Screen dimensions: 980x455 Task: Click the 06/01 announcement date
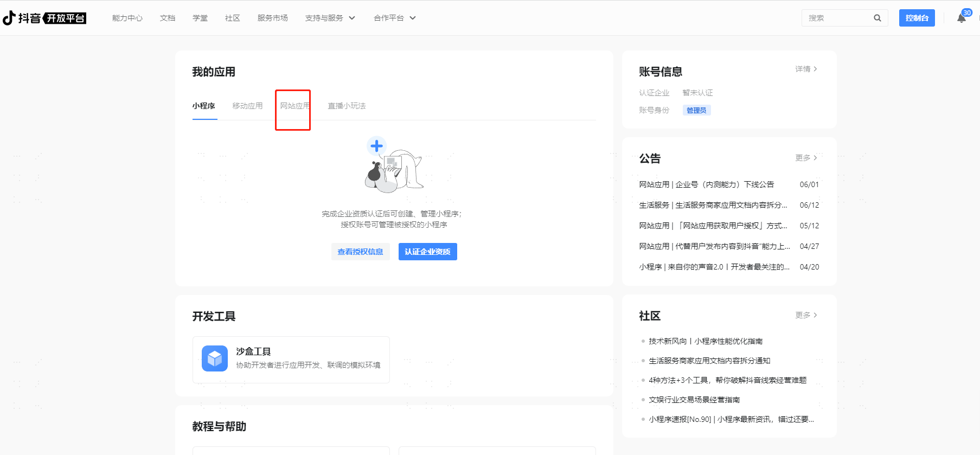point(809,184)
